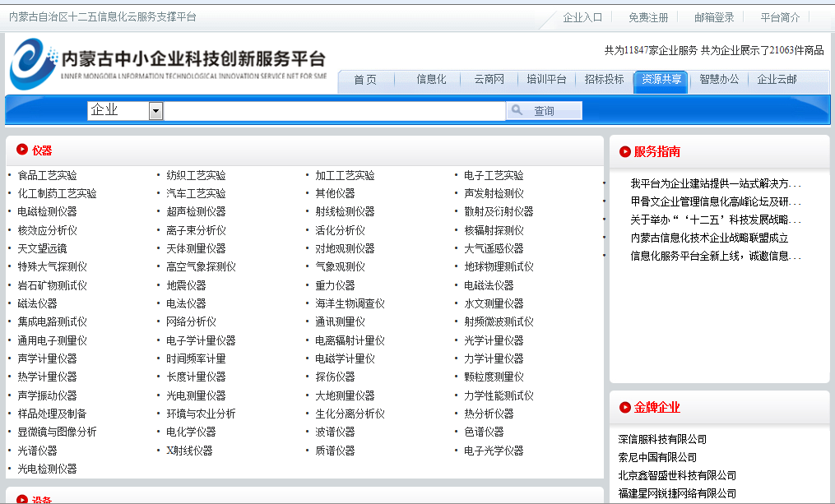Viewport: 835px width, 504px height.
Task: Select the 资源共享 navigation tab
Action: coord(661,80)
